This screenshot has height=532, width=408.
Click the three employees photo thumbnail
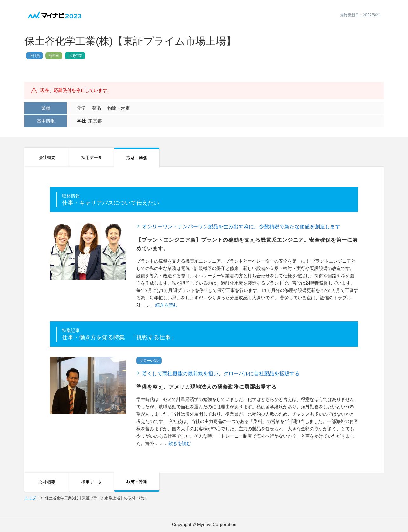pyautogui.click(x=88, y=251)
